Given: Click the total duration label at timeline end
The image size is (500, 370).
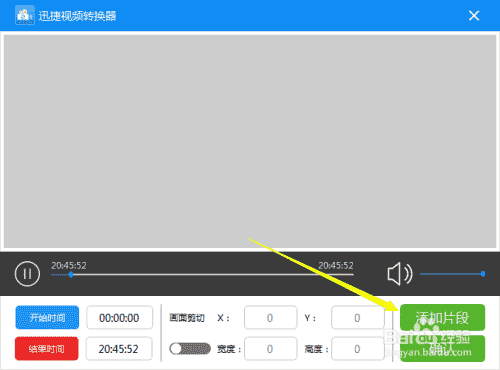Looking at the screenshot, I should (336, 265).
